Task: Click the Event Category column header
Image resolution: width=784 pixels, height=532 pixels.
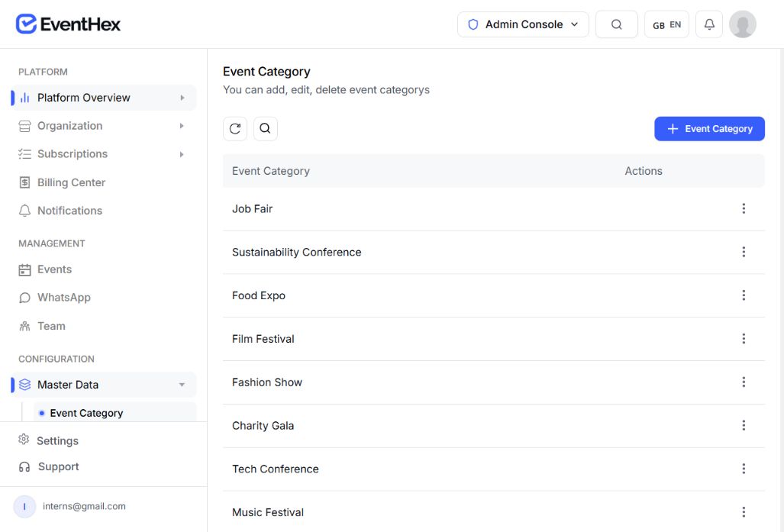Action: pos(271,171)
